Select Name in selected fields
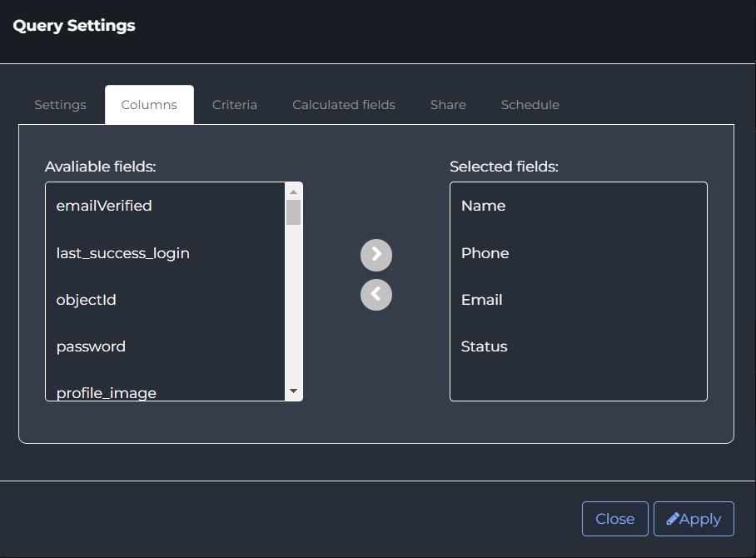Image resolution: width=756 pixels, height=558 pixels. click(x=579, y=206)
